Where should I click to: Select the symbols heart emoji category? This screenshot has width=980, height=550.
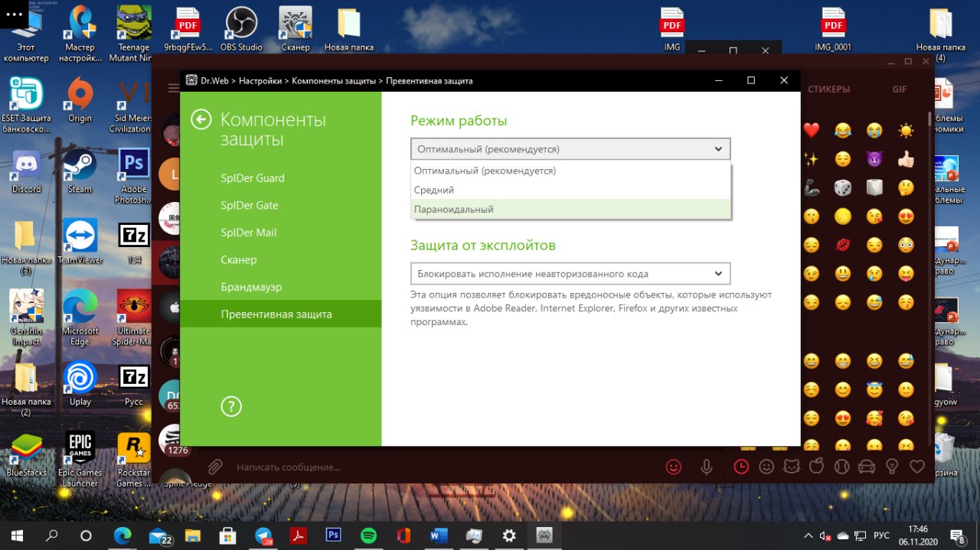click(916, 466)
